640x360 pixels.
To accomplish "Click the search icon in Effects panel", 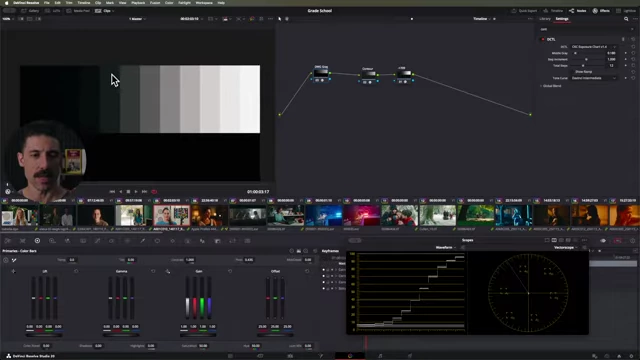I will tap(626, 19).
